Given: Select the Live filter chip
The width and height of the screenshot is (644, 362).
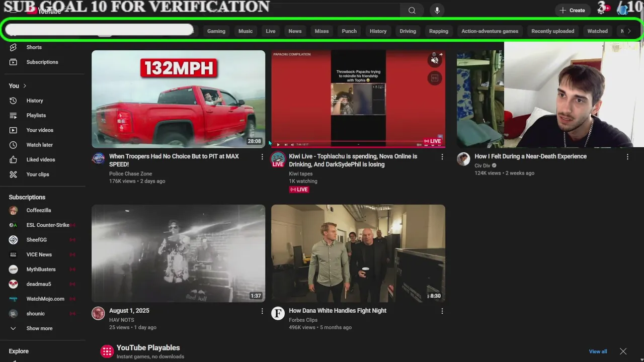Looking at the screenshot, I should [x=271, y=31].
